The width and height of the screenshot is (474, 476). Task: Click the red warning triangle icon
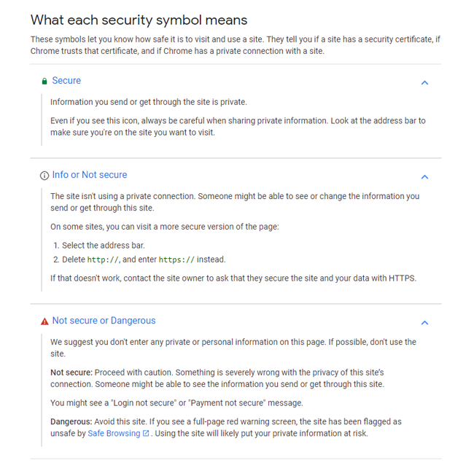[x=44, y=321]
